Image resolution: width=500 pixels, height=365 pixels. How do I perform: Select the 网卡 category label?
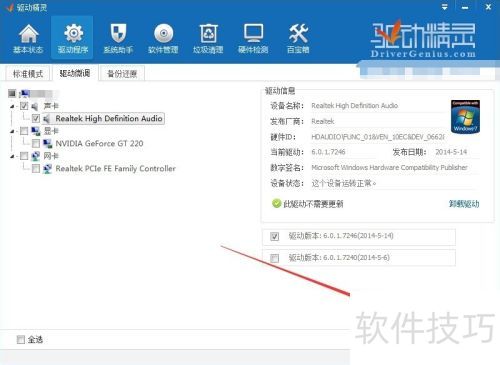[x=51, y=156]
